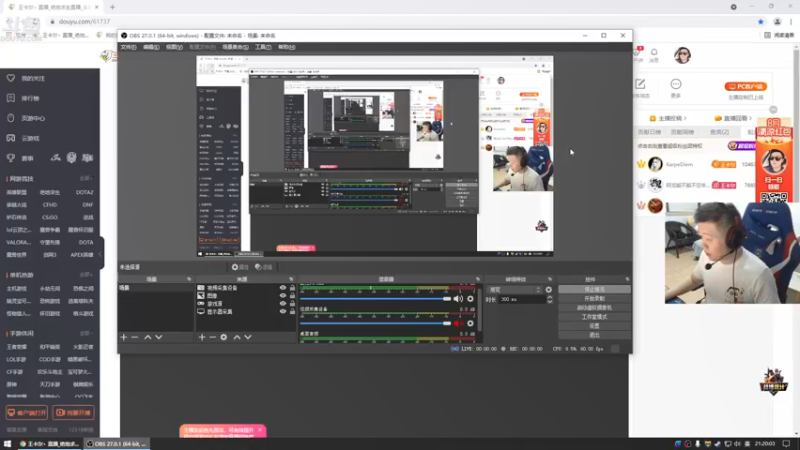Screen dimensions: 800x450
Task: Click the notification bell icon in Douyu header
Action: pos(654,52)
